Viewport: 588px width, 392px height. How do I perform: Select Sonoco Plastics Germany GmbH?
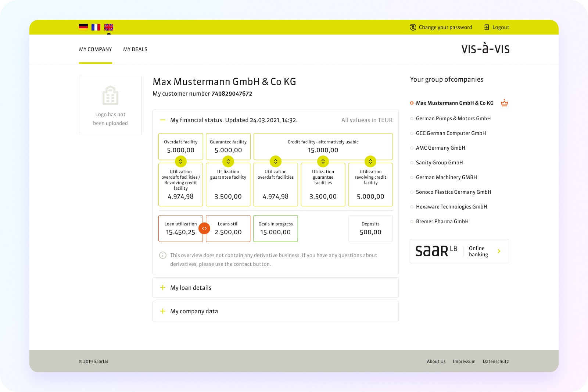[453, 192]
